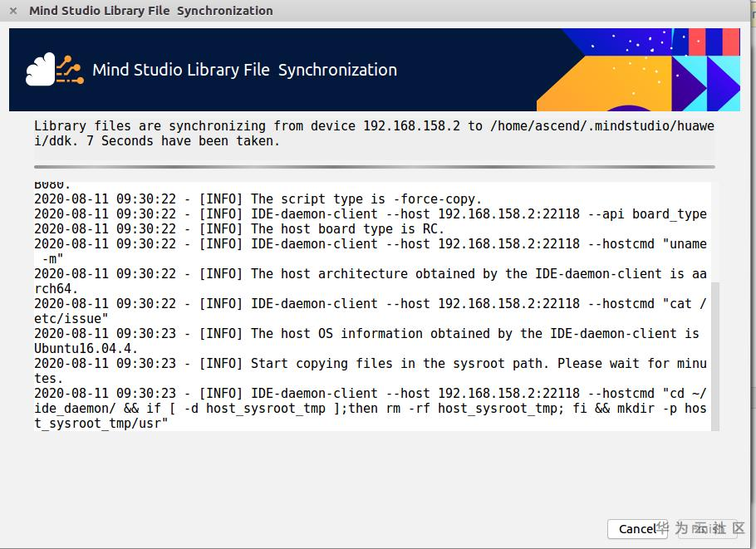Click the last log line with mkdir host_sysroot_tmp
This screenshot has height=549, width=756.
coord(370,408)
